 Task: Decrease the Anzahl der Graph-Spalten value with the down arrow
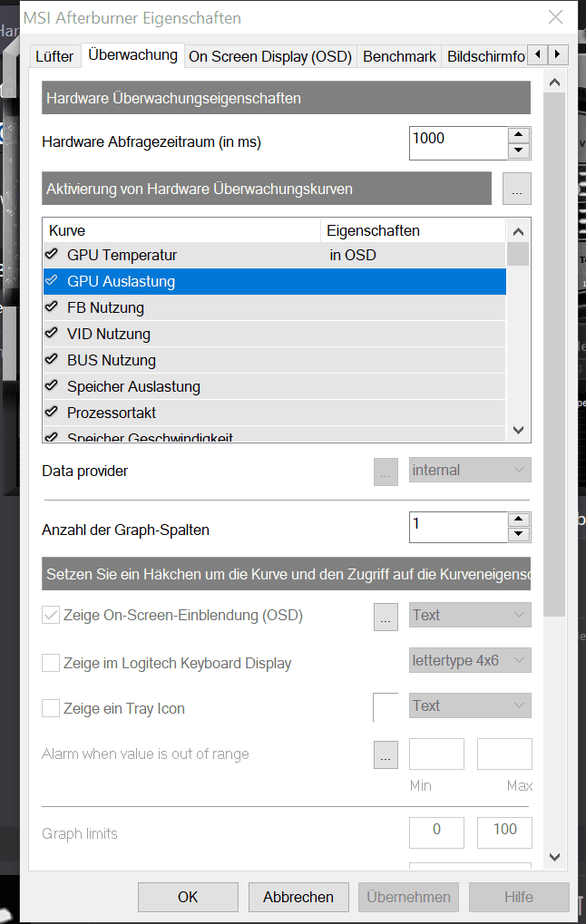click(x=518, y=534)
